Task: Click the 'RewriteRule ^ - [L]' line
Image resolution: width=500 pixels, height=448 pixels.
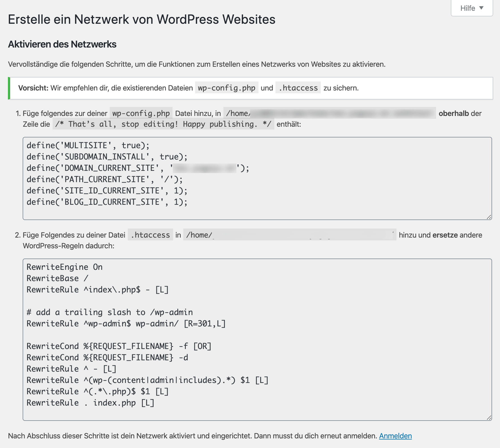Action: click(x=72, y=369)
